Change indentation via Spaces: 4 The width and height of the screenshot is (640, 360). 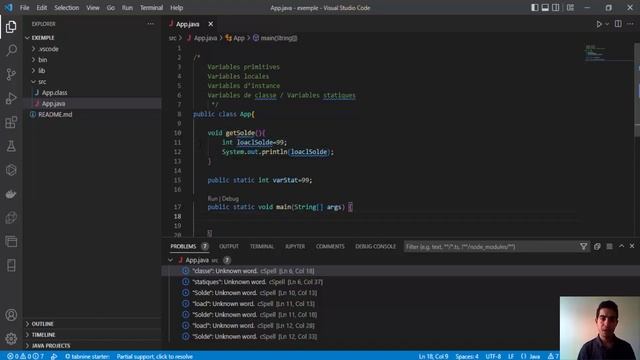[467, 356]
